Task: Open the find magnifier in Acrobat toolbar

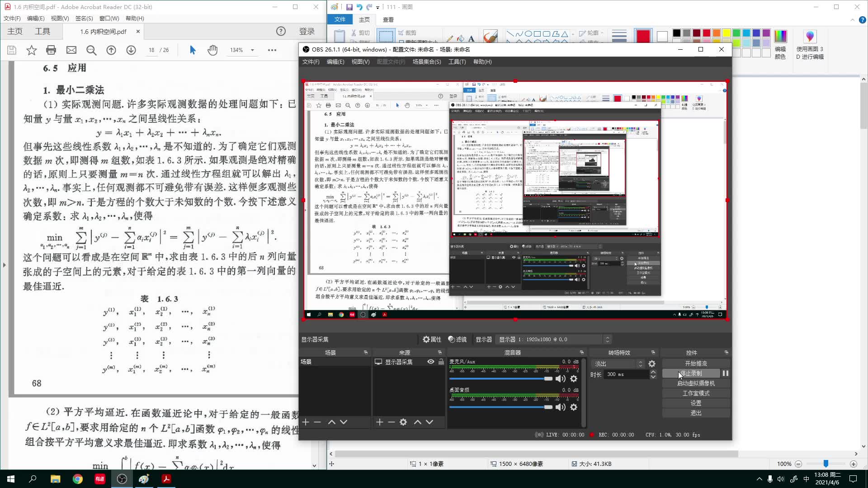Action: pos(91,50)
